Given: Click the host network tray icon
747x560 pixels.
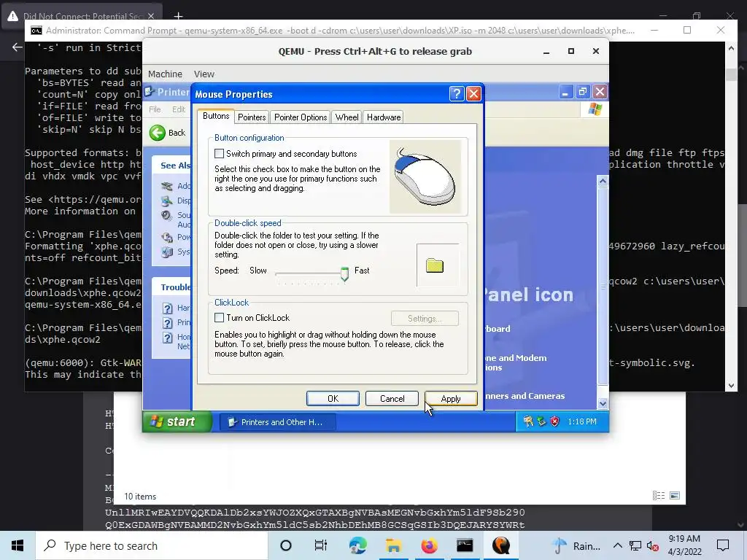Looking at the screenshot, I should [635, 546].
